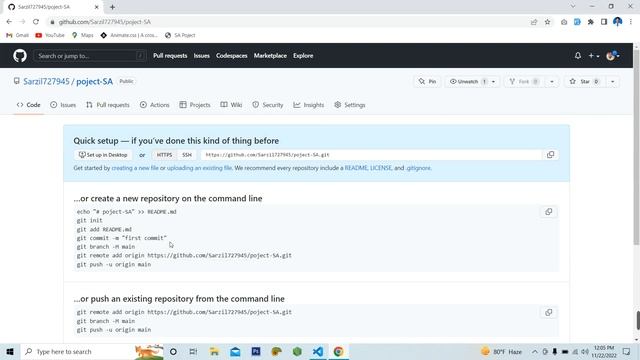Copy the new repository command block

[x=549, y=212]
